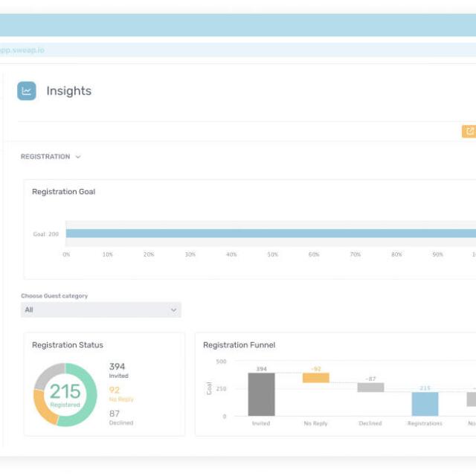Image resolution: width=476 pixels, height=476 pixels.
Task: Click the Registration Status card title
Action: click(68, 345)
